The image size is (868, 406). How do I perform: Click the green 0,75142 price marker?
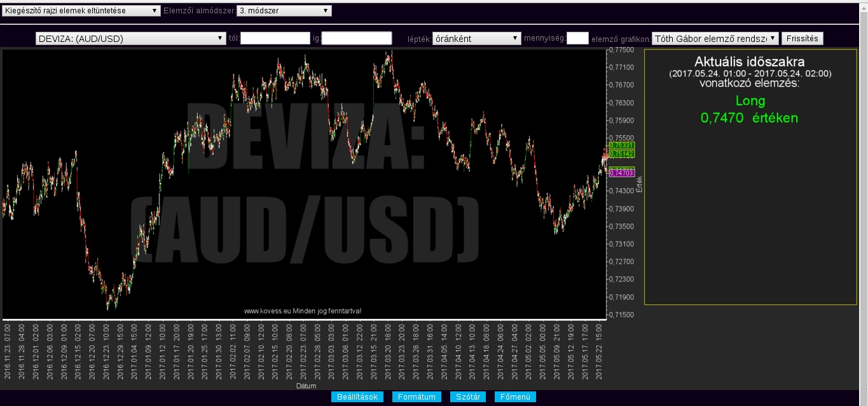617,154
